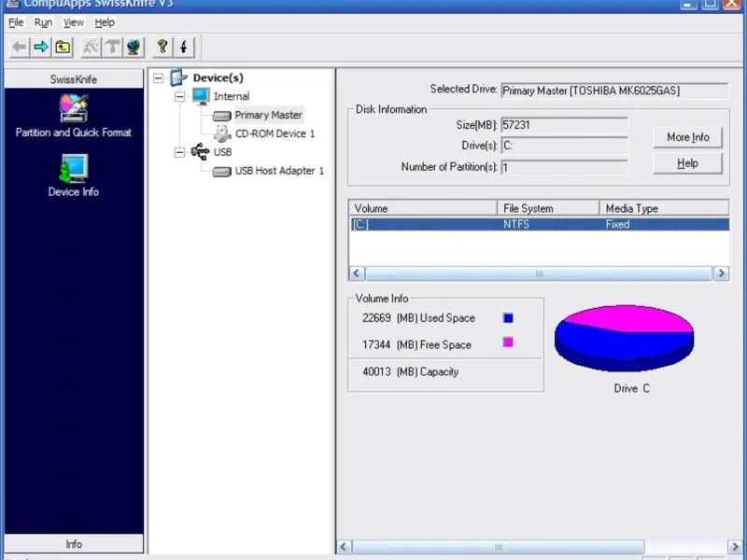The height and width of the screenshot is (560, 747).
Task: Select the [C:] volume row
Action: tap(540, 224)
